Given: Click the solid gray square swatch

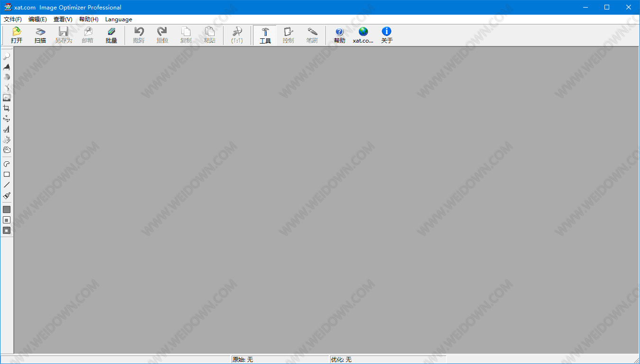Looking at the screenshot, I should click(7, 210).
